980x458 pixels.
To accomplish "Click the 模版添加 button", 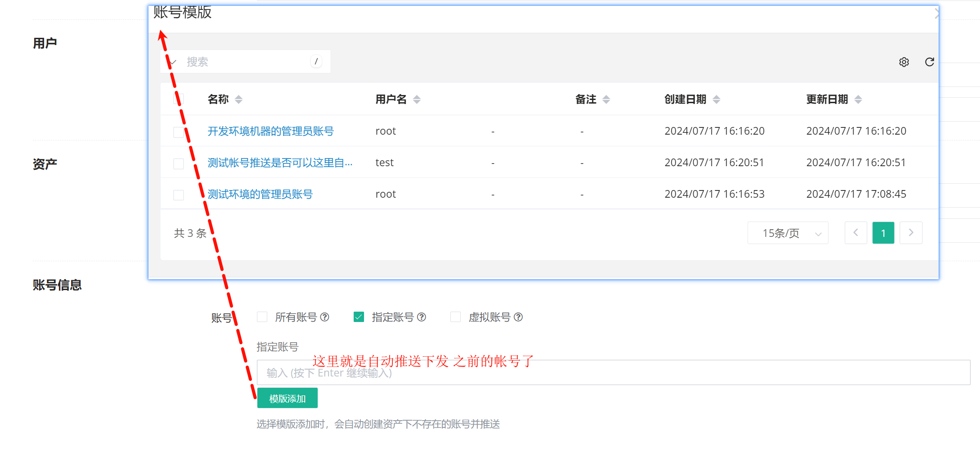I will pos(287,398).
